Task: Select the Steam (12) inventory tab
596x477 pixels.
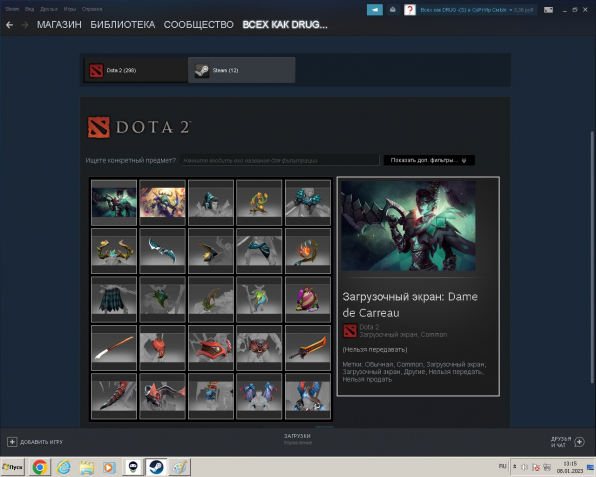Action: tap(241, 70)
